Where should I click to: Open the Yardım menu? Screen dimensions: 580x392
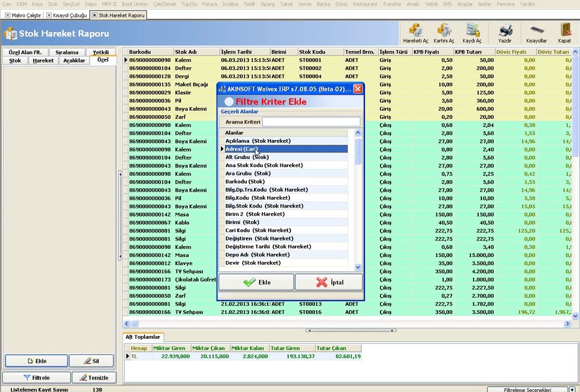point(527,4)
